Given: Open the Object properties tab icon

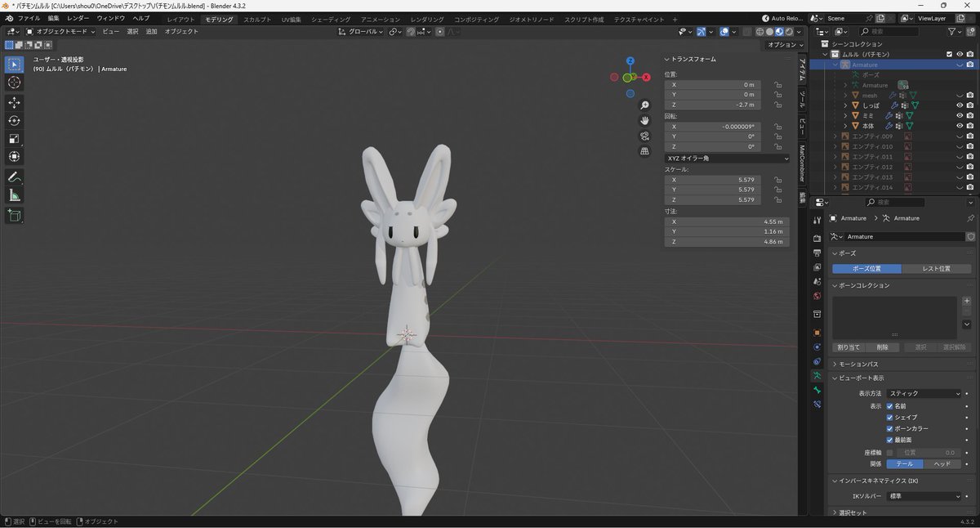Looking at the screenshot, I should point(817,333).
